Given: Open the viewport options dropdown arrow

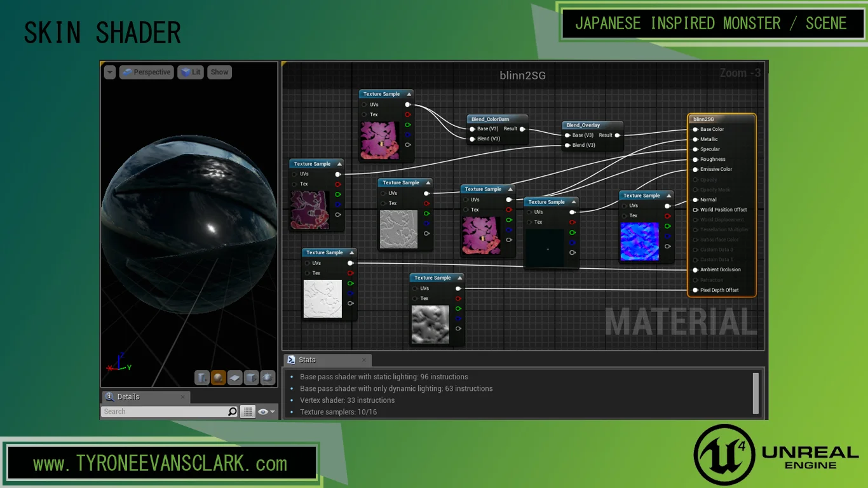Looking at the screenshot, I should coord(109,72).
